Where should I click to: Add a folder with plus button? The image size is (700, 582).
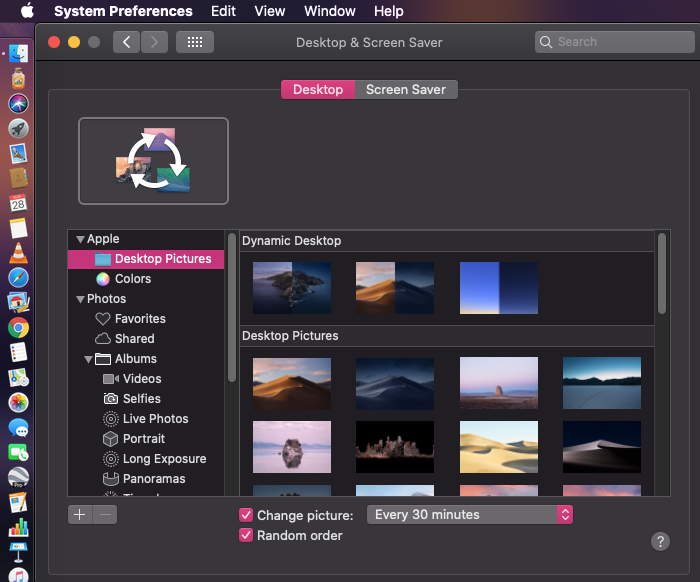(80, 515)
